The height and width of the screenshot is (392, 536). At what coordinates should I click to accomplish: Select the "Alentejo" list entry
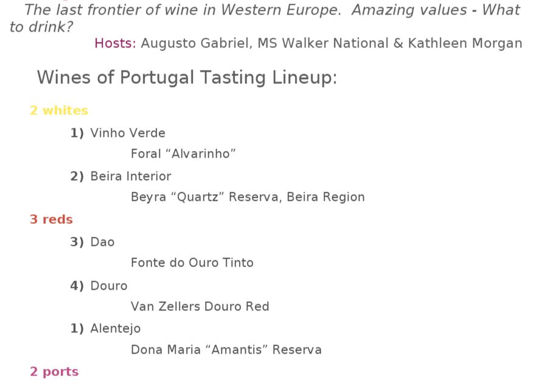pos(116,329)
